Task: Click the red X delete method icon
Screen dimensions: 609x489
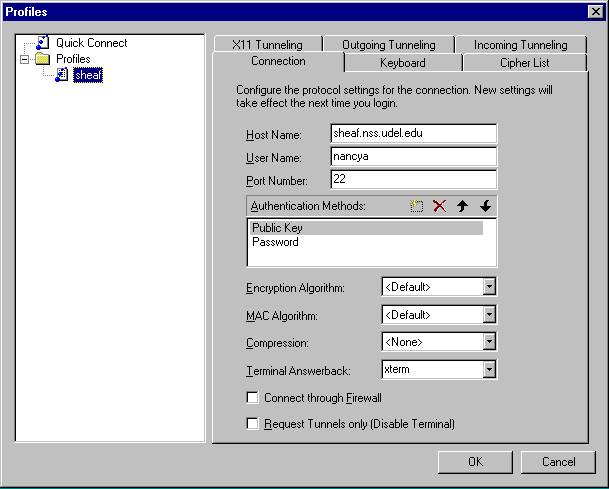Action: click(439, 206)
